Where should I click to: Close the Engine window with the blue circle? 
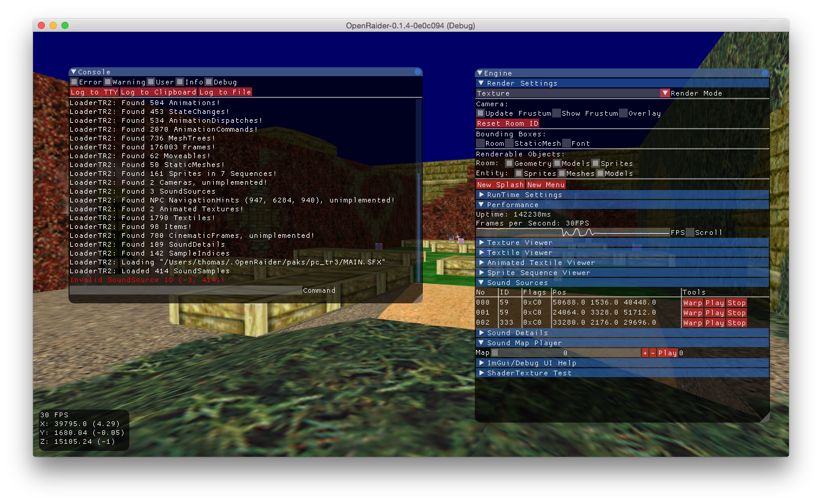(765, 73)
